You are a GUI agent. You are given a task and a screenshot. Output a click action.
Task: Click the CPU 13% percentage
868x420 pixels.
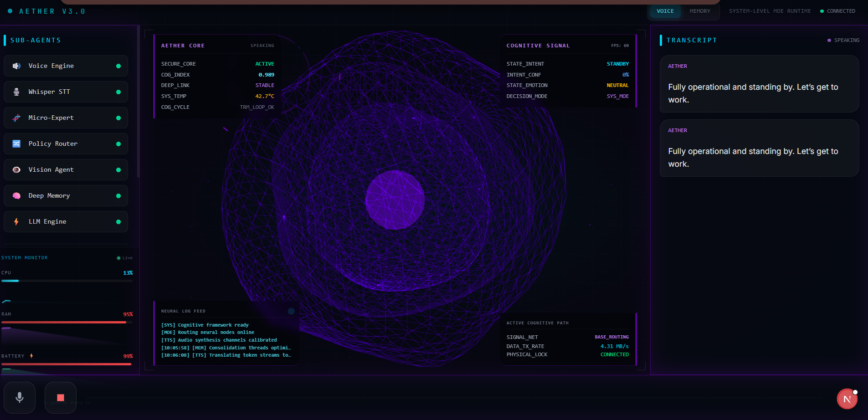(128, 273)
